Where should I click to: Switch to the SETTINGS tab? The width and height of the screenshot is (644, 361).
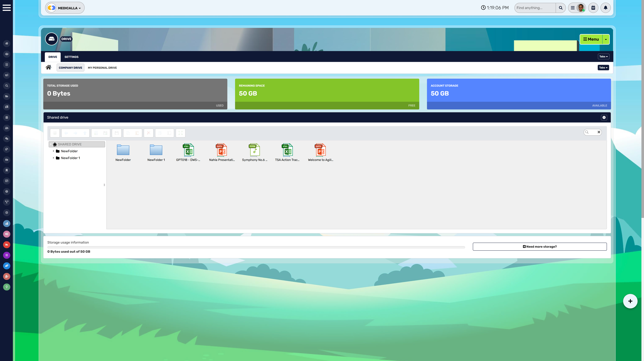[x=71, y=57]
